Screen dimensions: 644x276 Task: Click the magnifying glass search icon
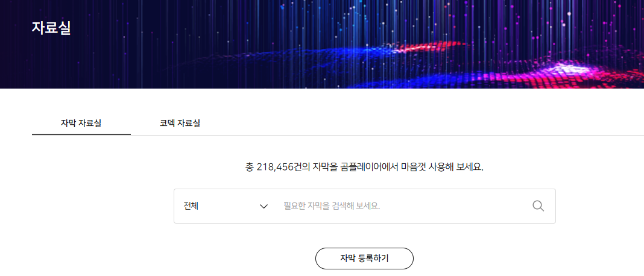click(x=538, y=205)
